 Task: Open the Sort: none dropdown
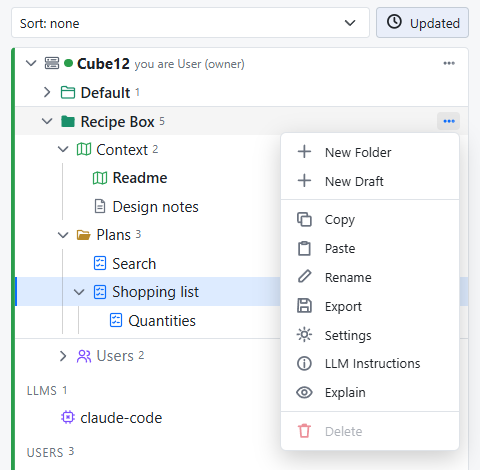(x=190, y=23)
